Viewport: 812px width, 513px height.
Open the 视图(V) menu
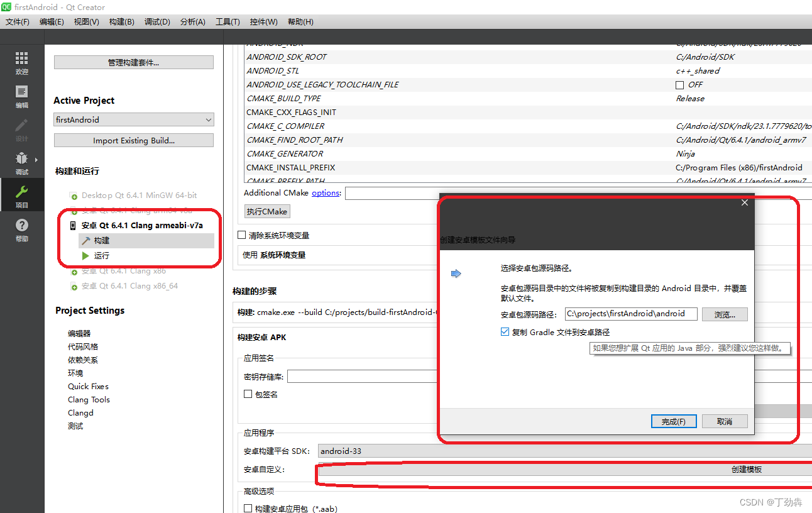tap(86, 22)
